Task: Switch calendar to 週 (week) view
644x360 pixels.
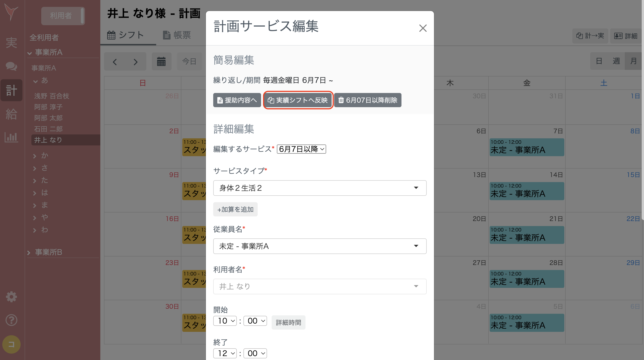Action: click(616, 61)
